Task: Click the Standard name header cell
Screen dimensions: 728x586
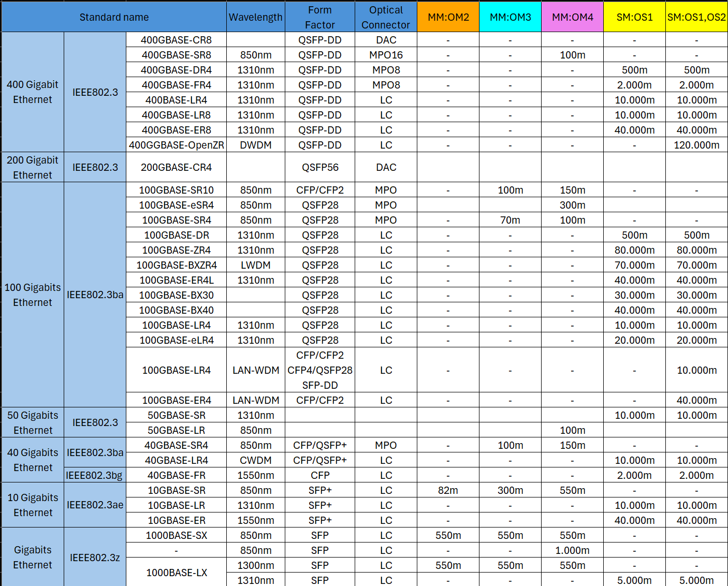Action: coord(114,17)
